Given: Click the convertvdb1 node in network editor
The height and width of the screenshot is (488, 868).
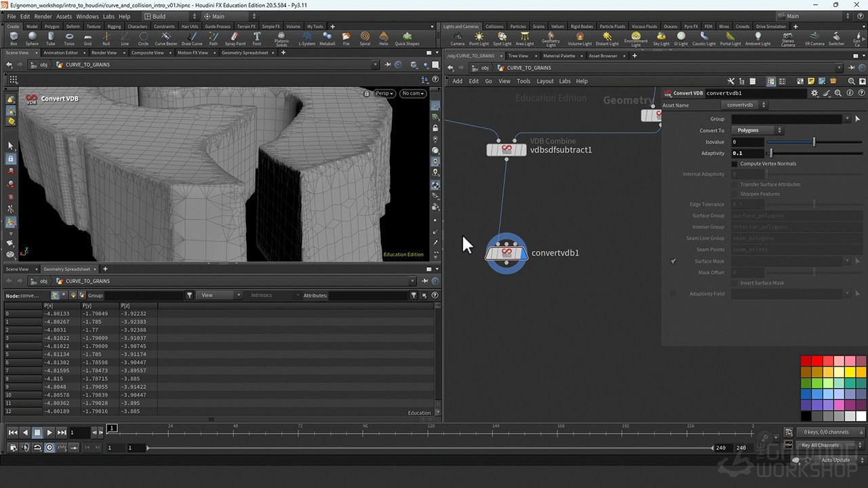Looking at the screenshot, I should point(507,253).
